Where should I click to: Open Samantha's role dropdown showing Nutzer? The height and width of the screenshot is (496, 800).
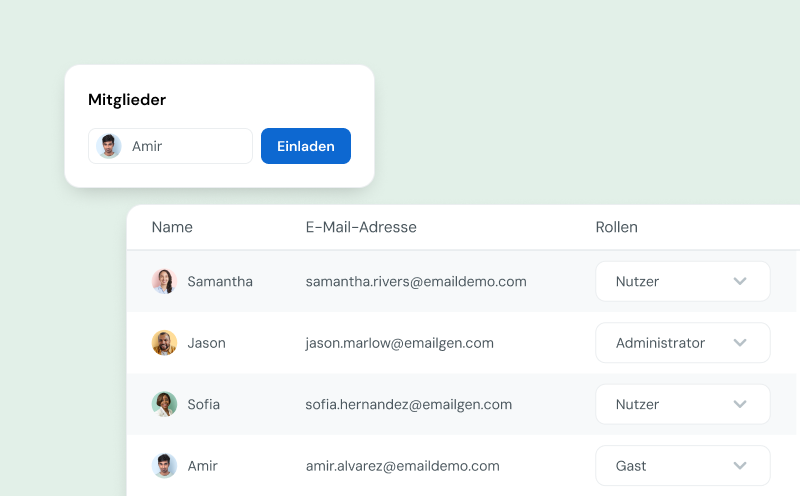click(683, 281)
